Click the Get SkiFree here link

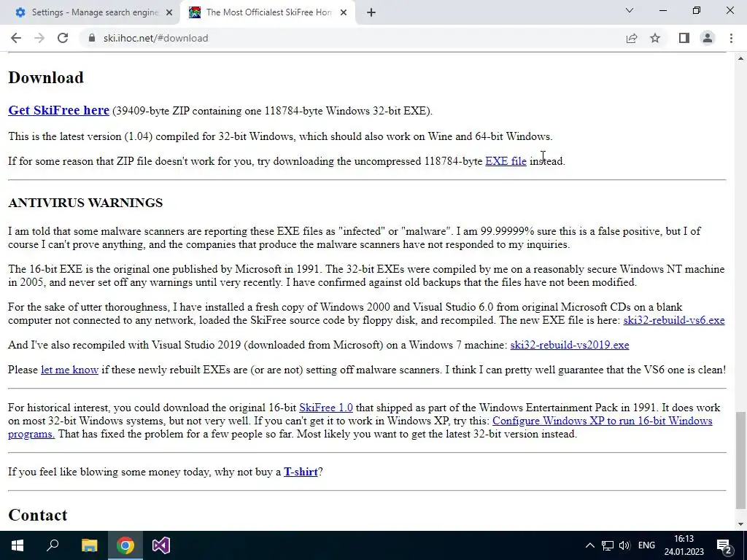(58, 110)
